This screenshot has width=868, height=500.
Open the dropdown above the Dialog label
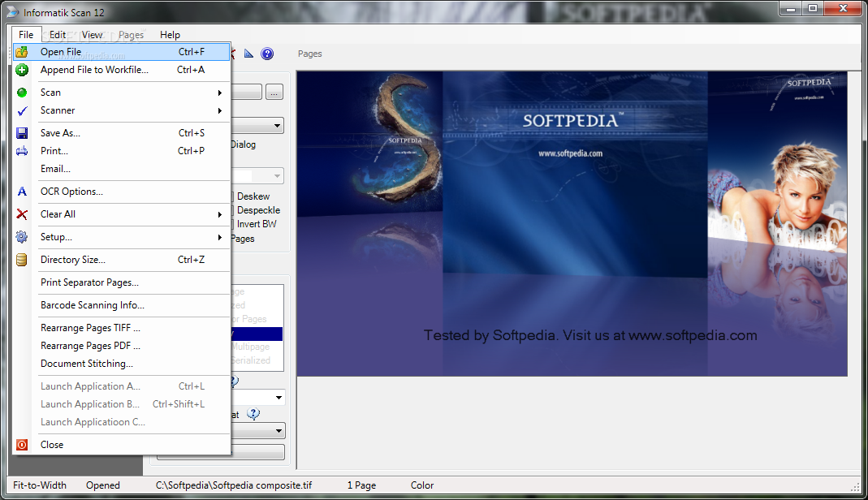pos(277,126)
